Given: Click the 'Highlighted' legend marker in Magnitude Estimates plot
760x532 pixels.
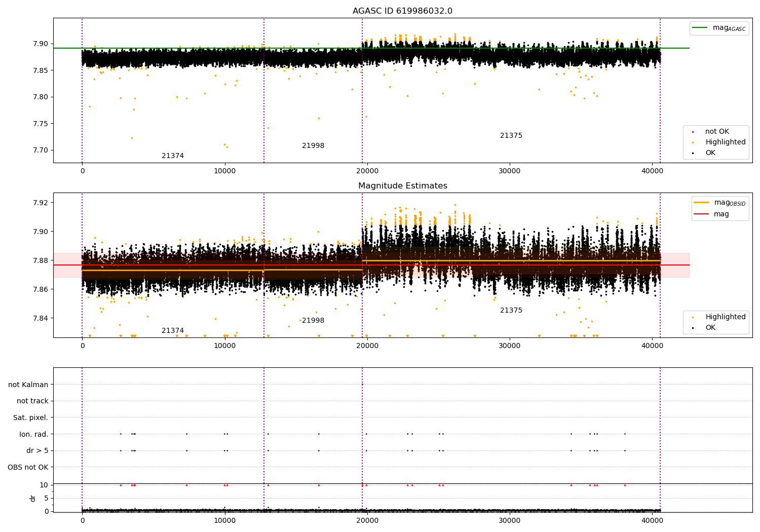Looking at the screenshot, I should 693,317.
